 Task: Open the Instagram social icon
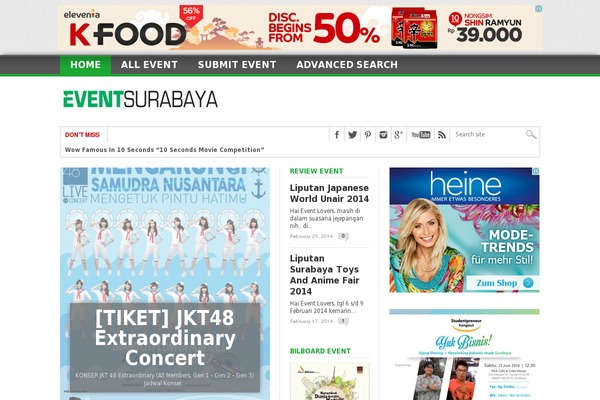tap(383, 135)
